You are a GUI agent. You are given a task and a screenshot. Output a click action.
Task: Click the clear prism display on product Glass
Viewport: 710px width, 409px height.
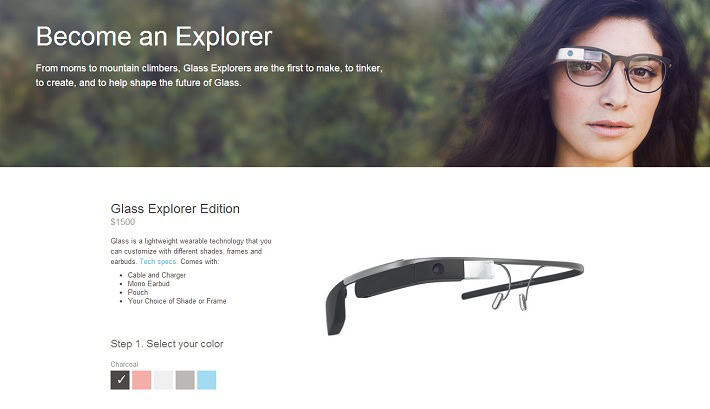(x=479, y=270)
